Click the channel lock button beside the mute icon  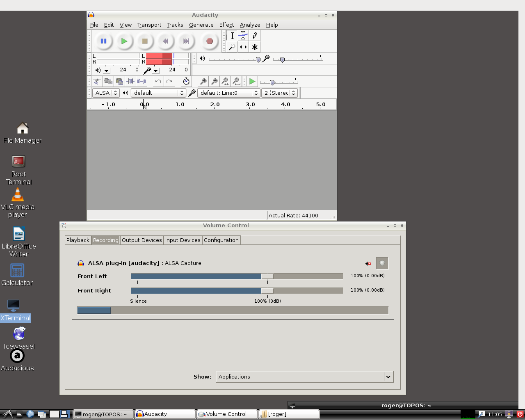[382, 263]
